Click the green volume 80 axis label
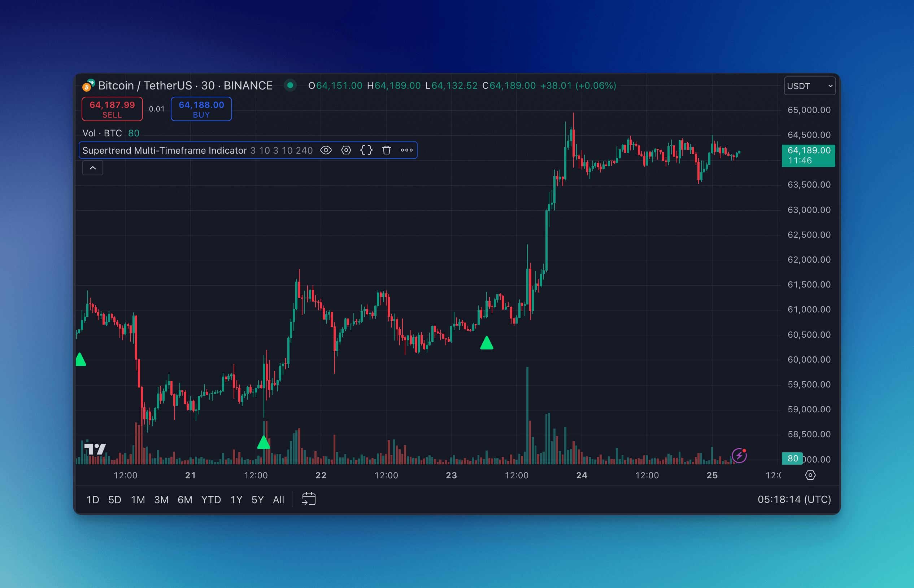The height and width of the screenshot is (588, 914). (792, 458)
